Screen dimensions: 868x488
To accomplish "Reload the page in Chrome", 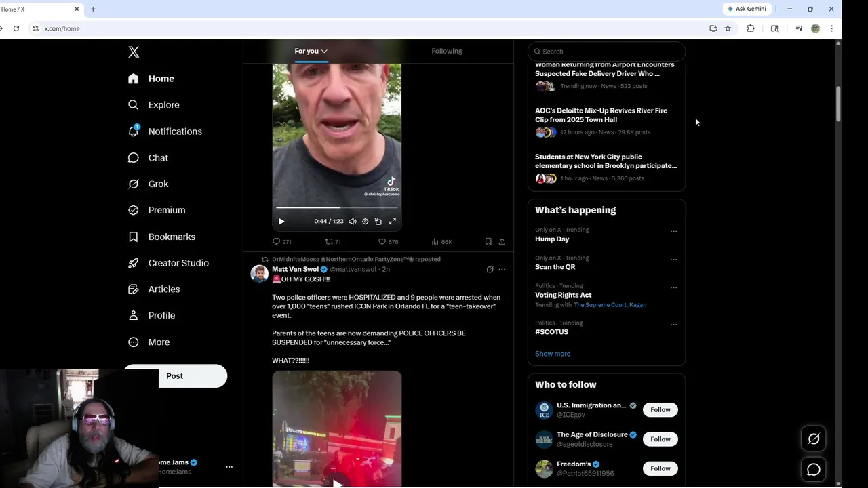I will pyautogui.click(x=16, y=28).
